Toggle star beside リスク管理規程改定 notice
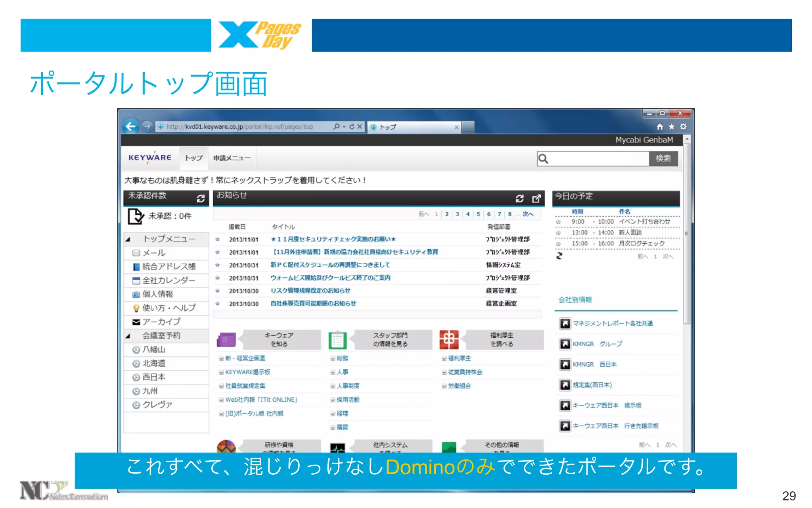The image size is (812, 508). [x=218, y=291]
